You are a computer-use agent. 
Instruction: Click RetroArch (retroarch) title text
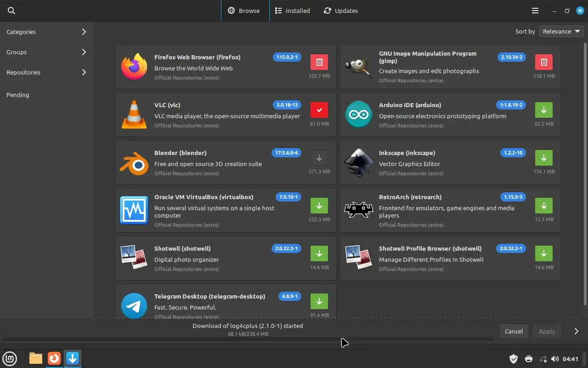410,197
